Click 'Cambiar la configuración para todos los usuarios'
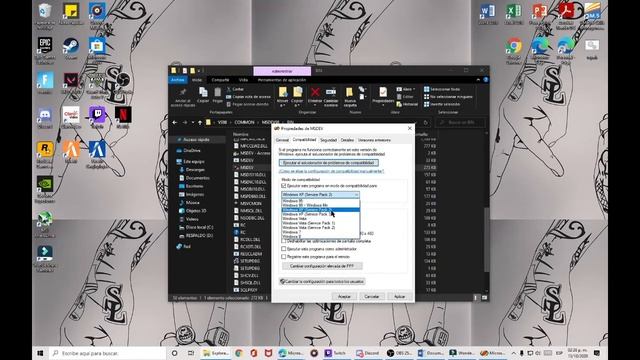Image resolution: width=640 pixels, height=360 pixels. [x=322, y=282]
